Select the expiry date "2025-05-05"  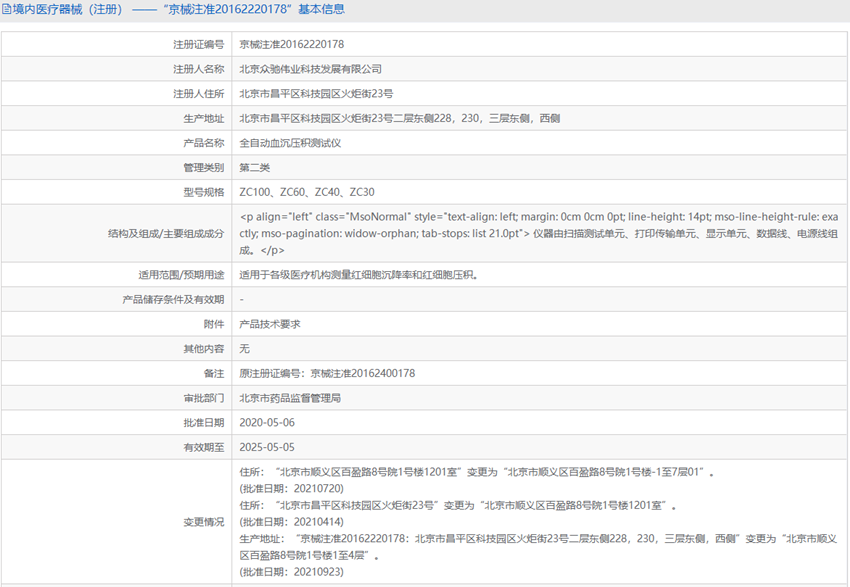click(267, 447)
